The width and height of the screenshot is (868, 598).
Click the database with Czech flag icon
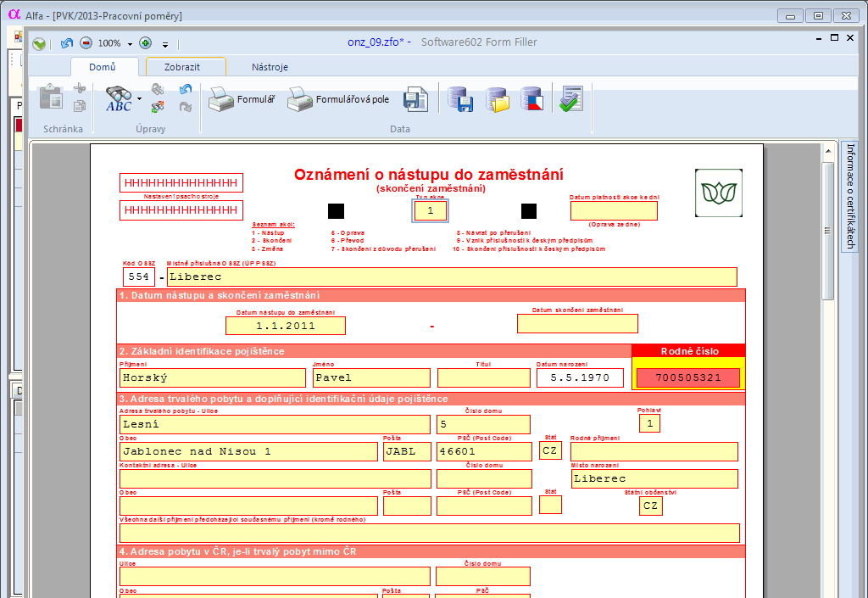pyautogui.click(x=531, y=99)
